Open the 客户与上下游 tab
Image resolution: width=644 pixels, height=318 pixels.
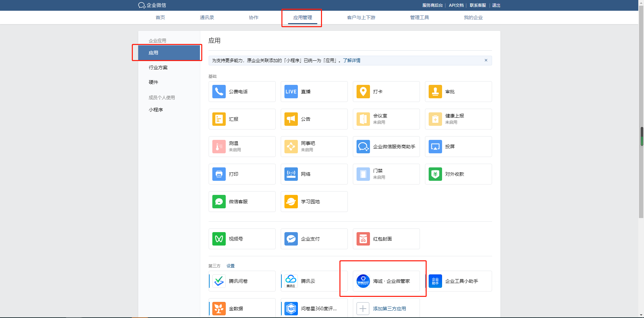361,17
